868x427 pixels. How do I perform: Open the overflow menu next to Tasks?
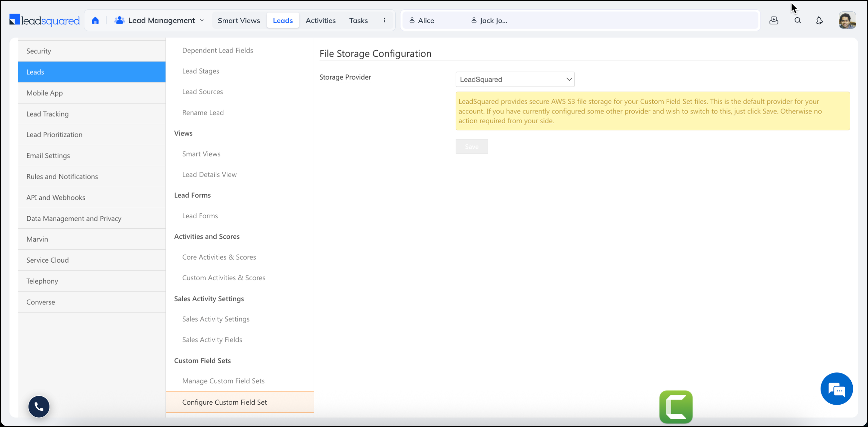click(x=385, y=20)
